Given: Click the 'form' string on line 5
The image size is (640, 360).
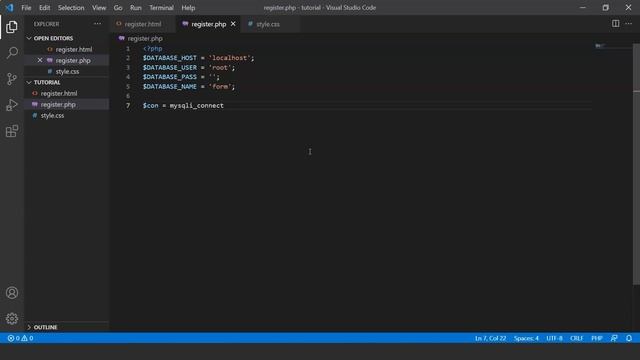Looking at the screenshot, I should pos(220,87).
